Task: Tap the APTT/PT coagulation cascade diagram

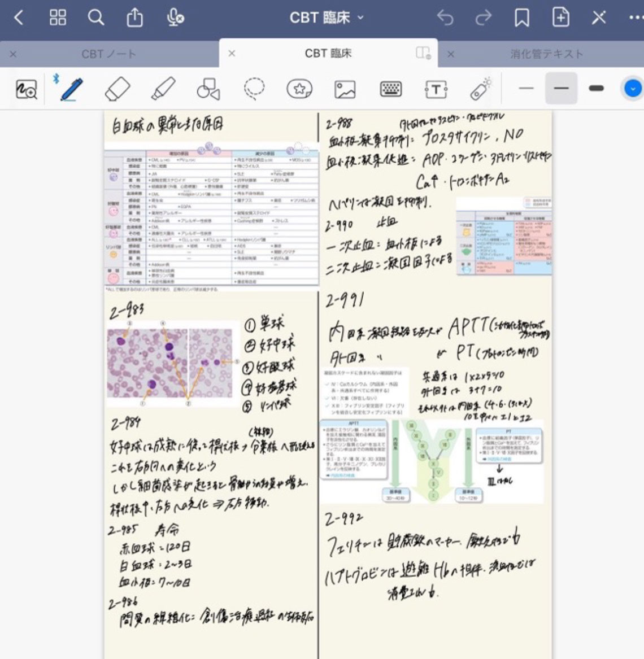Action: click(x=432, y=461)
